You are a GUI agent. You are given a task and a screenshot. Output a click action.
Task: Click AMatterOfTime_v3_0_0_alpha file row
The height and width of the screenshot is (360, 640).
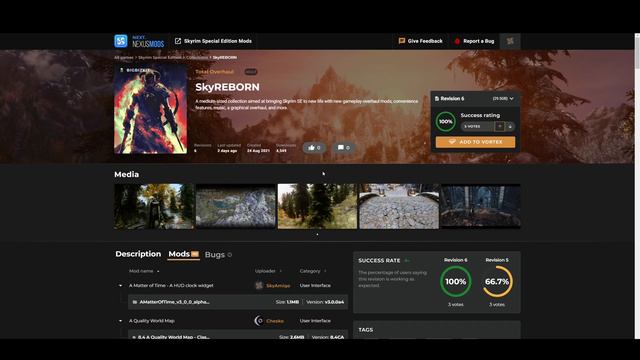click(x=238, y=302)
